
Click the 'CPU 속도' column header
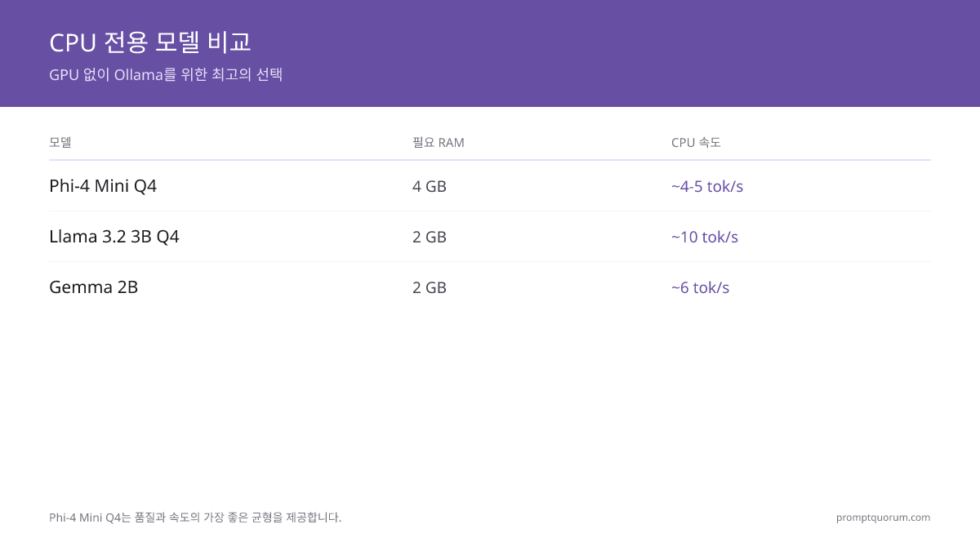click(x=696, y=142)
